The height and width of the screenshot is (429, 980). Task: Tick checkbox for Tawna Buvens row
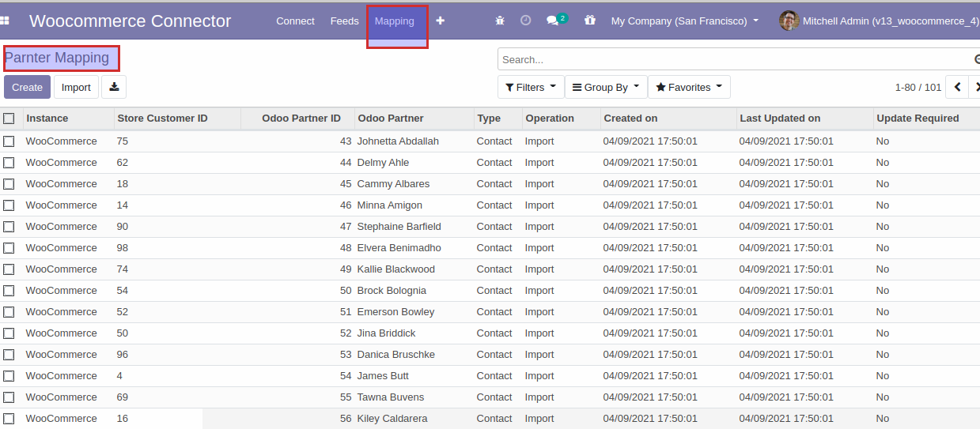pos(9,397)
